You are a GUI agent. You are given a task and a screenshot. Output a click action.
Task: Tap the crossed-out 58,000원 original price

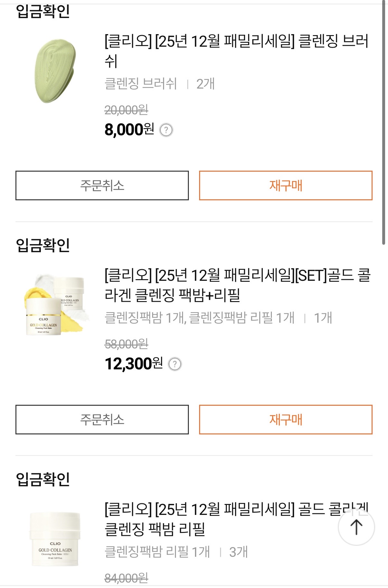(x=126, y=344)
